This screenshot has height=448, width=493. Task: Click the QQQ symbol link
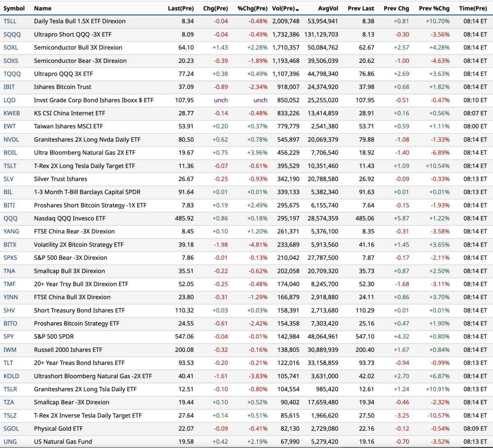point(10,219)
